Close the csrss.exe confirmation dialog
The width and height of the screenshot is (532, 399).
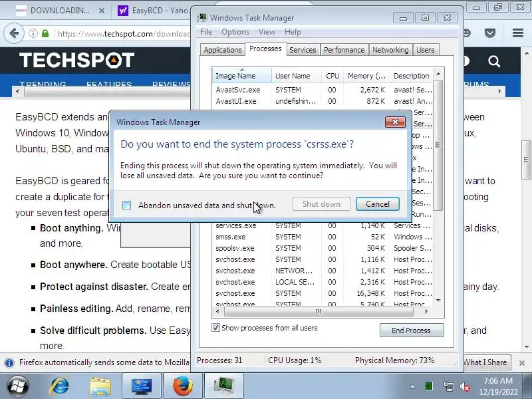tap(395, 122)
